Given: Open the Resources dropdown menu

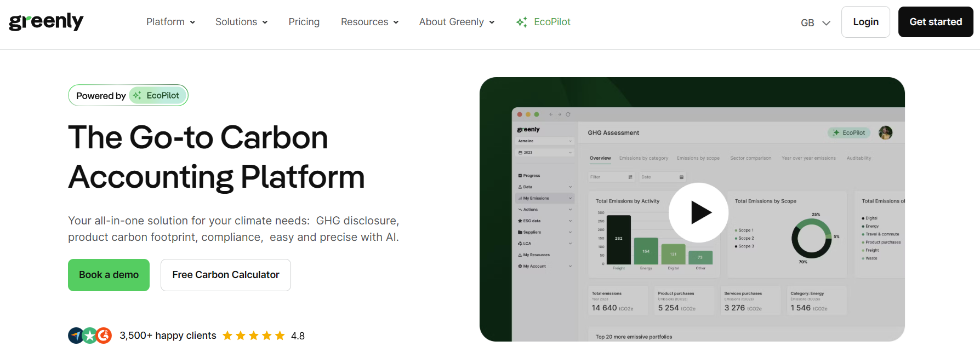Looking at the screenshot, I should [x=369, y=22].
